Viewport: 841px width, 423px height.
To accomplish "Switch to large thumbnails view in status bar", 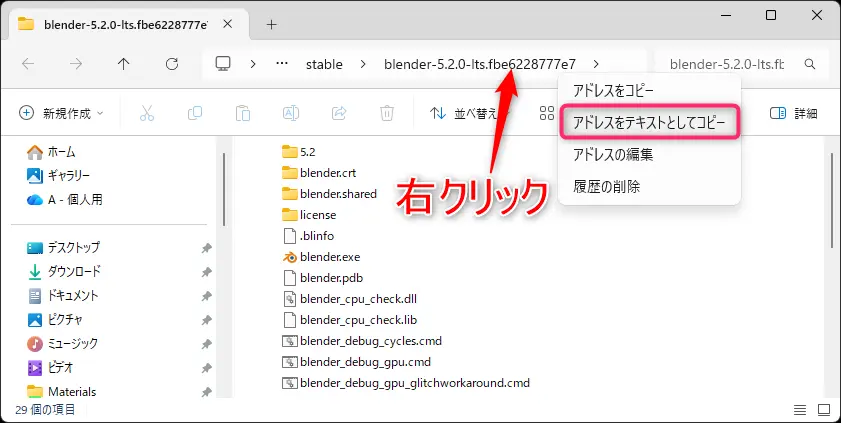I will pyautogui.click(x=824, y=410).
